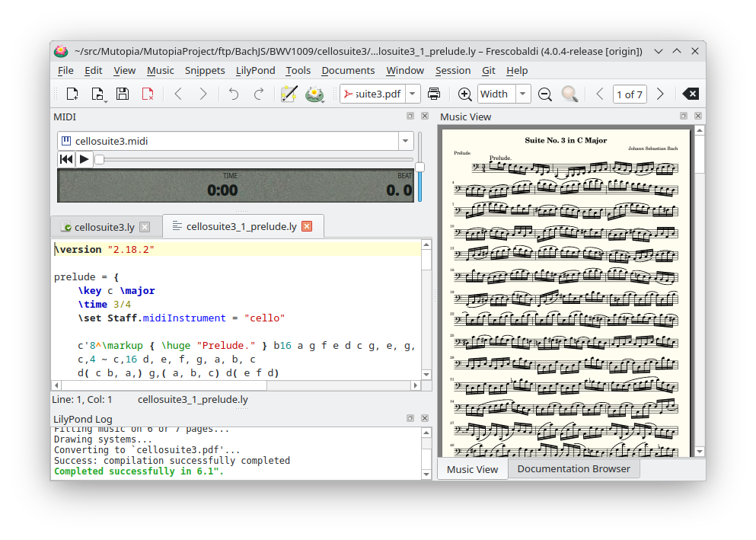756x540 pixels.
Task: Rewind MIDI playback to start
Action: (x=66, y=159)
